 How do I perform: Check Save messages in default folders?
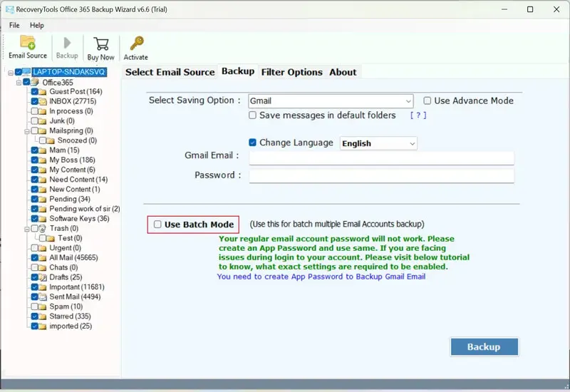click(253, 115)
